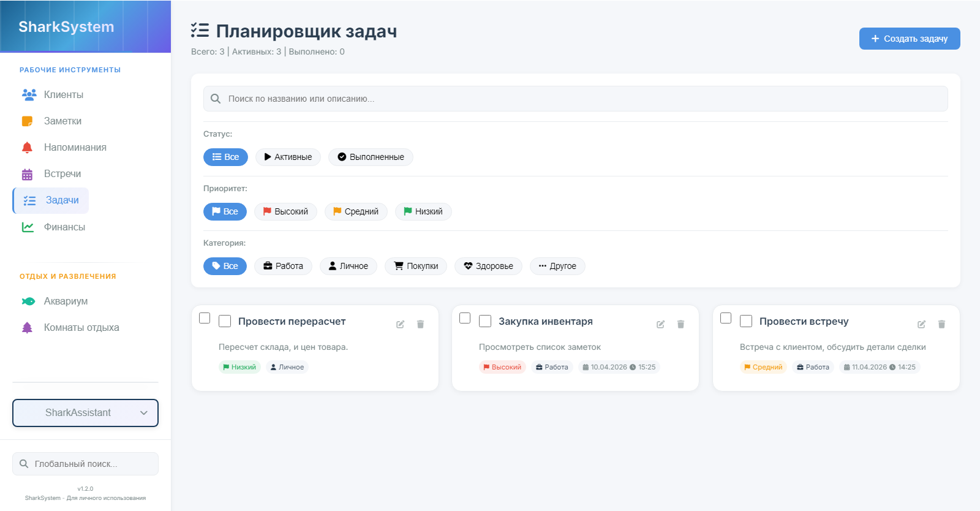The image size is (980, 511).
Task: Delete the task 'Провести перерасчет' via the trash icon
Action: pos(421,324)
